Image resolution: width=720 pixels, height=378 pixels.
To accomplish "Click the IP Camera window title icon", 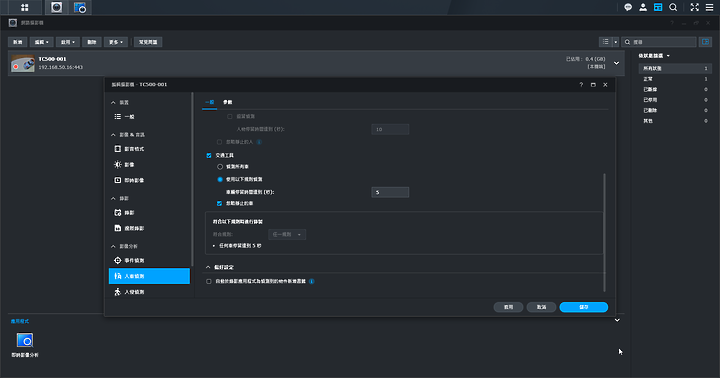I will [x=13, y=23].
